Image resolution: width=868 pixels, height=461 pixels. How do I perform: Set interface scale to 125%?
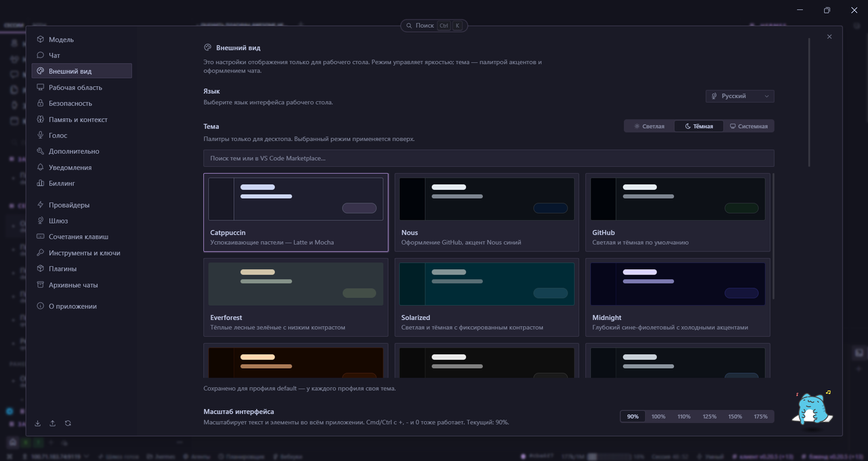click(709, 416)
